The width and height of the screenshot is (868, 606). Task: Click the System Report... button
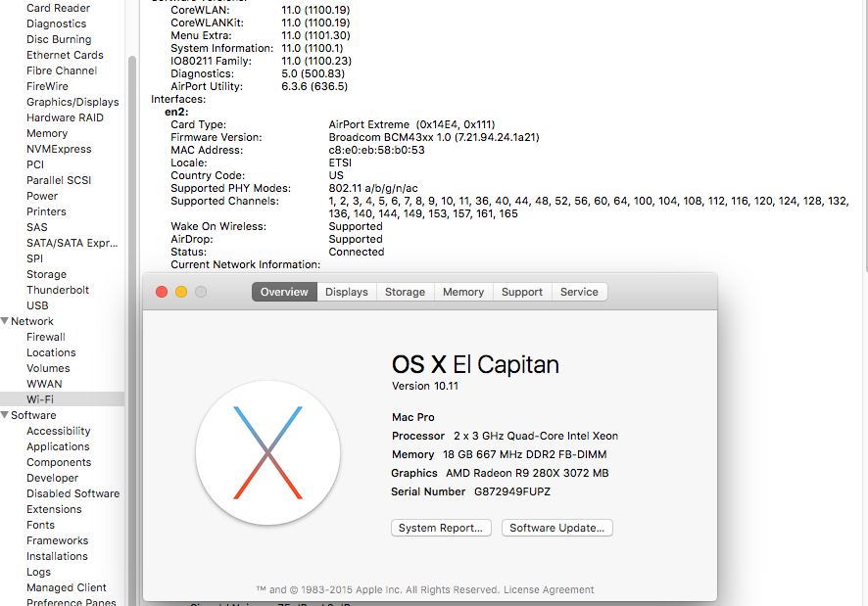coord(441,528)
